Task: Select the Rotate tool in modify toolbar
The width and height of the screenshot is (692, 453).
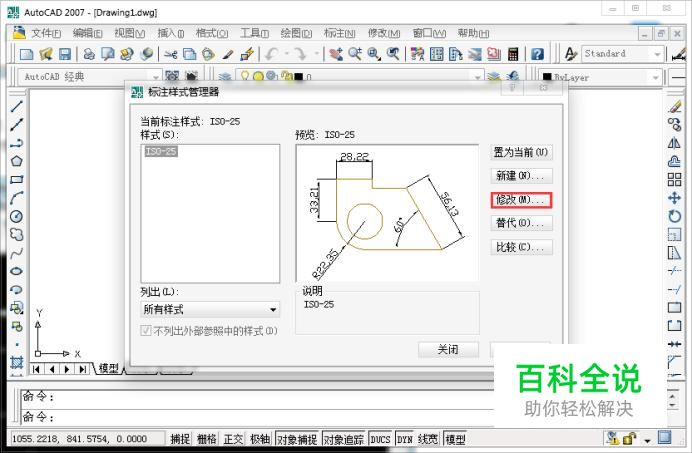Action: (x=674, y=216)
